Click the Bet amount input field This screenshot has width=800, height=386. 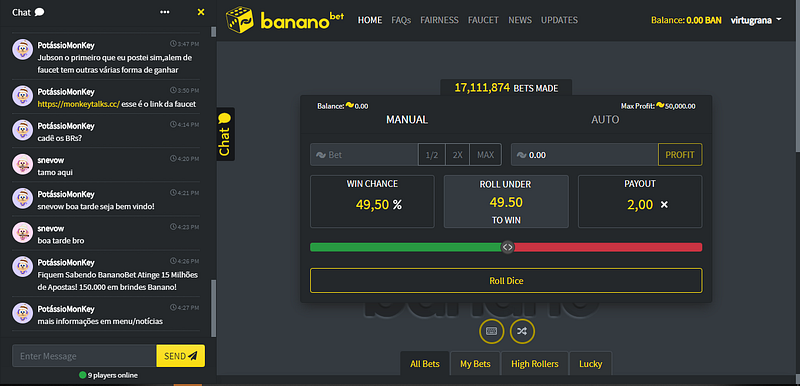(364, 155)
